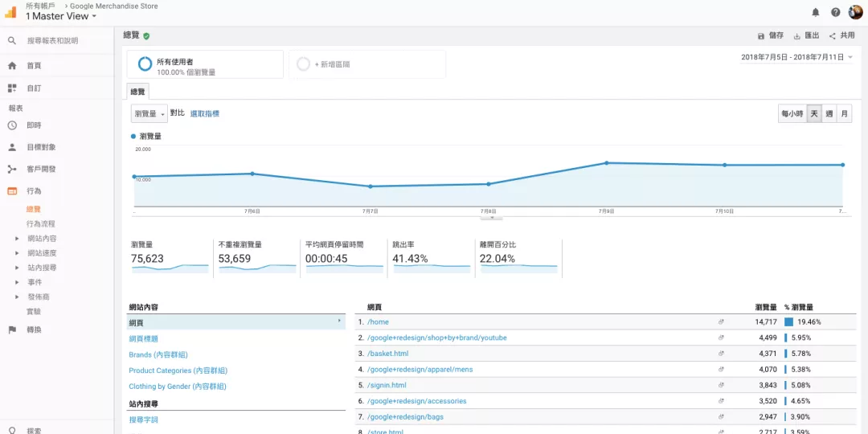Open Clothing by Gender (內容群組) link

point(178,387)
